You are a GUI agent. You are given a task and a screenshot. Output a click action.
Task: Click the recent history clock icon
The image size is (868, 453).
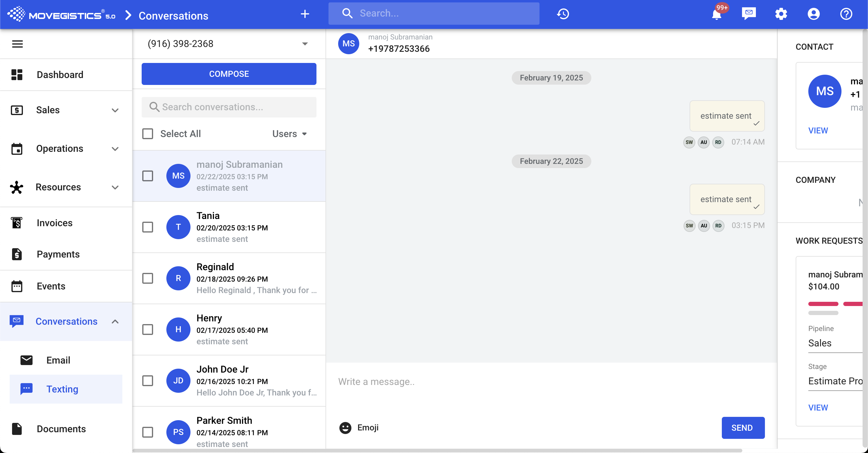pyautogui.click(x=563, y=14)
